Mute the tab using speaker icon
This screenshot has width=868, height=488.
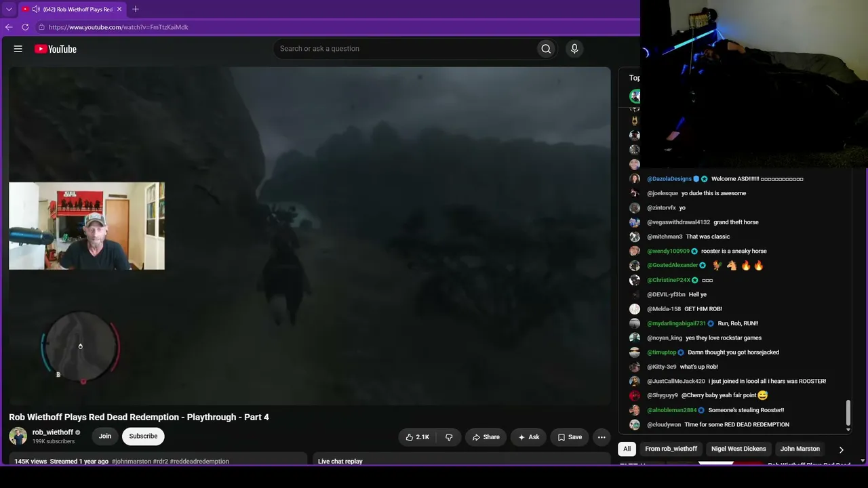coord(36,9)
